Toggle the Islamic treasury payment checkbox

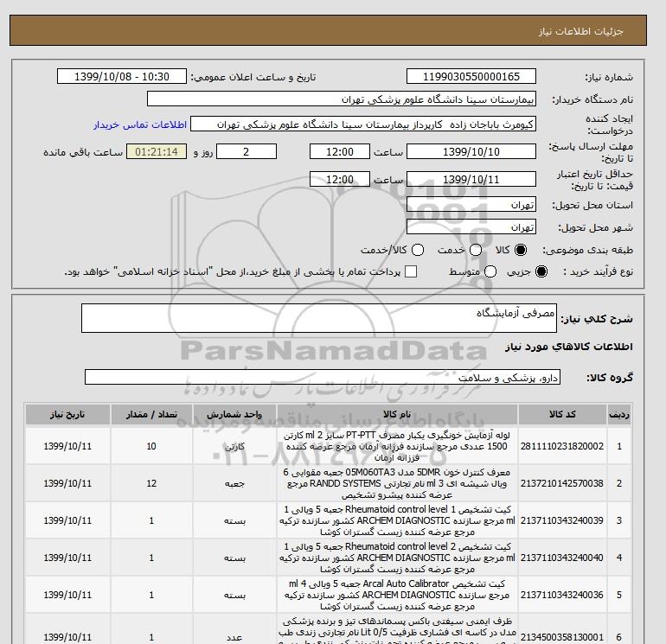[x=411, y=271]
